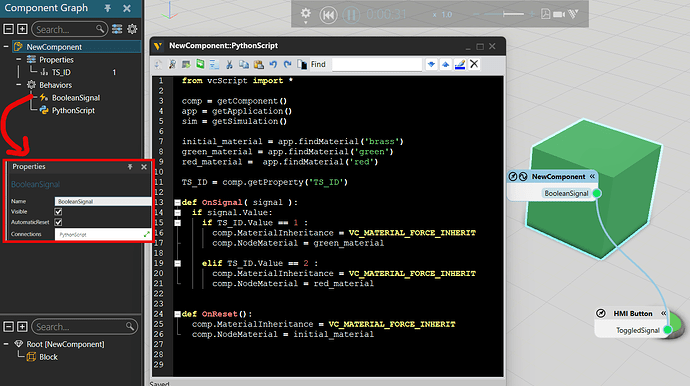Clear the find search X
Screen dimensions: 690x386
click(x=474, y=64)
